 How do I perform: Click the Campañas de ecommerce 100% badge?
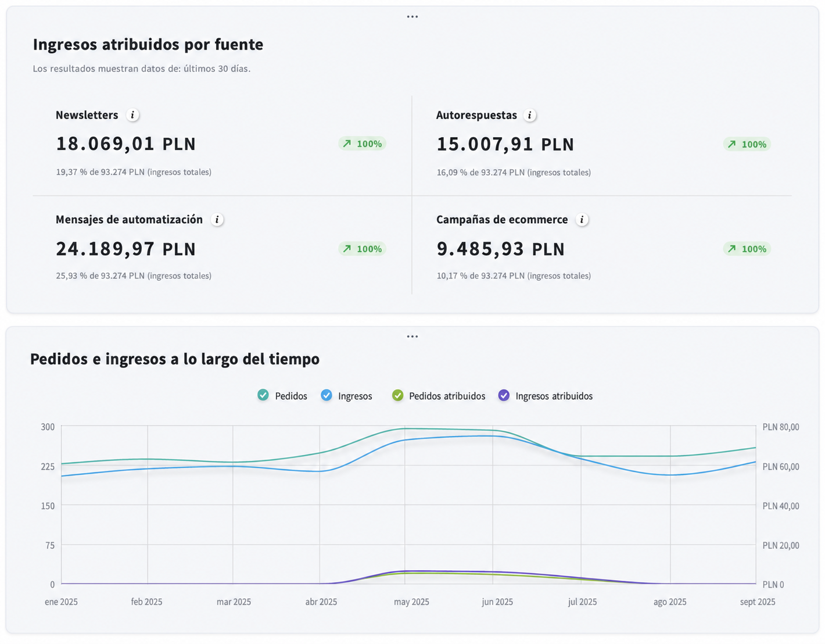tap(747, 249)
